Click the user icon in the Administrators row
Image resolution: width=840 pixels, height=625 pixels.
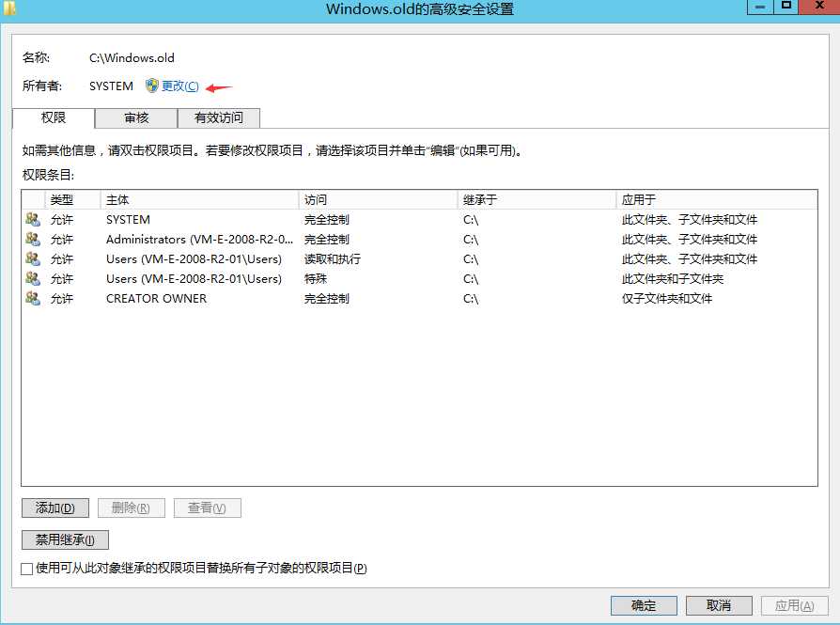click(x=33, y=239)
